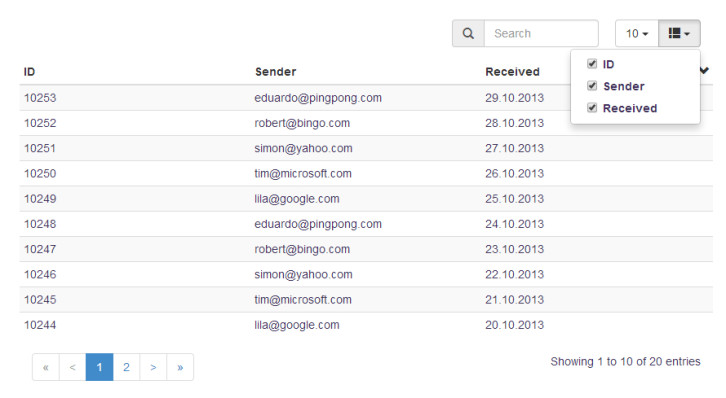Select page 1 in pagination
This screenshot has width=726, height=398.
point(100,367)
